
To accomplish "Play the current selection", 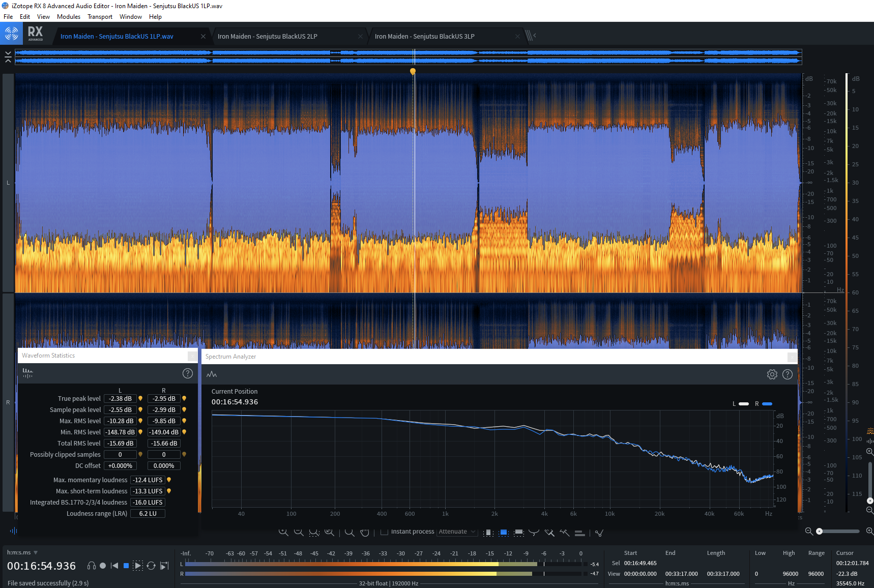I will (138, 566).
